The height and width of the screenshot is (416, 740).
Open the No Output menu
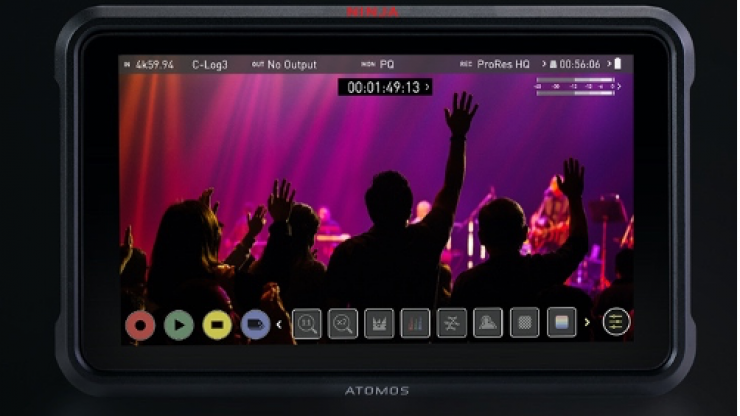click(288, 64)
